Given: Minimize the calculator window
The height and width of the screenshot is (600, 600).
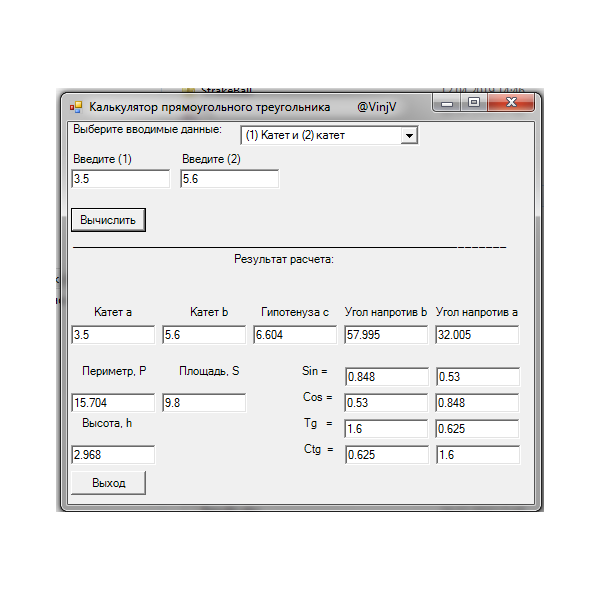Looking at the screenshot, I should click(447, 103).
